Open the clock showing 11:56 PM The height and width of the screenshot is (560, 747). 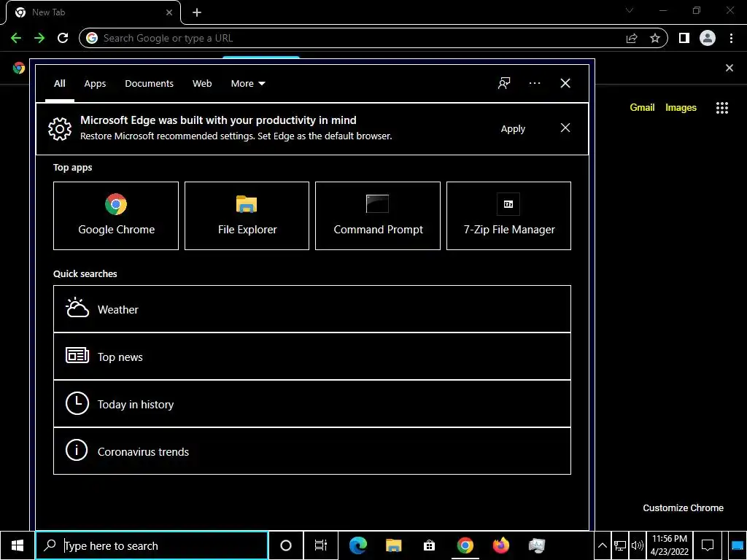tap(670, 545)
